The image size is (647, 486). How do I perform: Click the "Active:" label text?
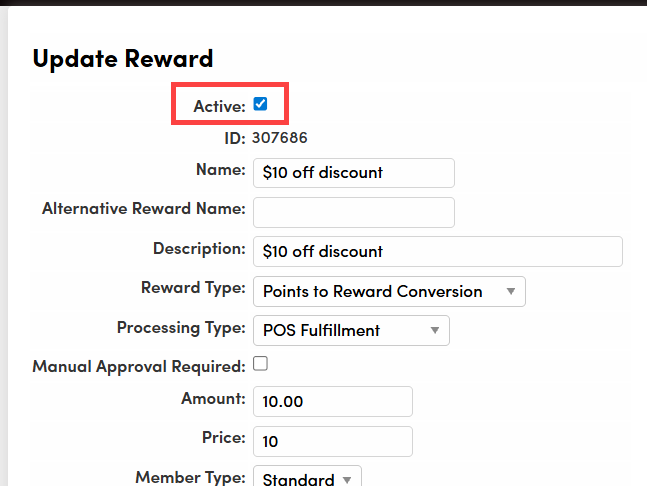[219, 105]
